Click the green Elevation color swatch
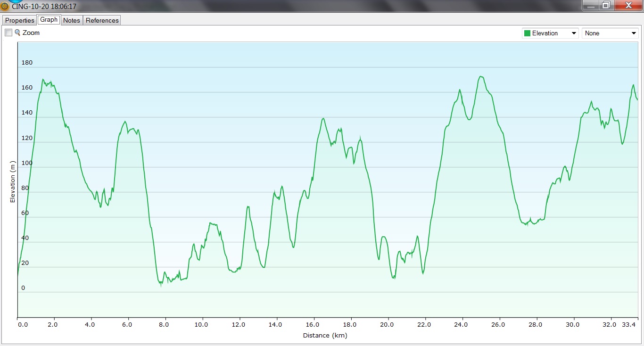Screen dimensions: 644x346 [527, 33]
